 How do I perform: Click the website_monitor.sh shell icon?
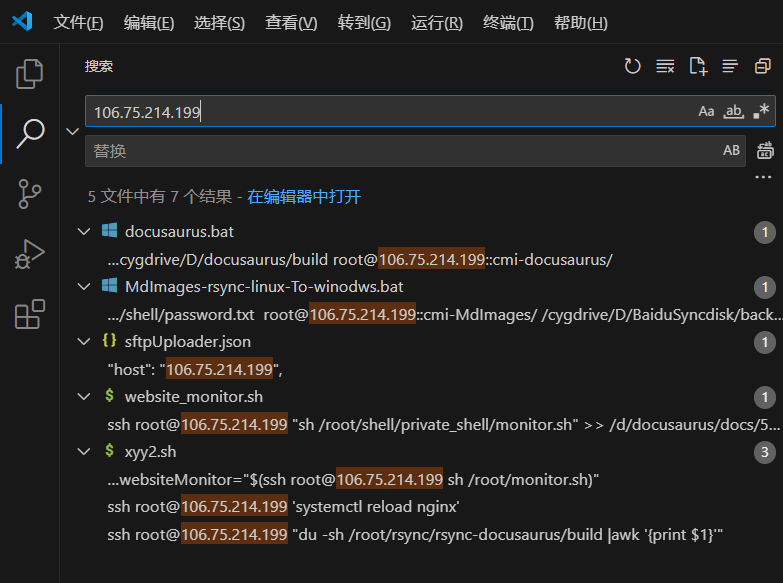[109, 396]
